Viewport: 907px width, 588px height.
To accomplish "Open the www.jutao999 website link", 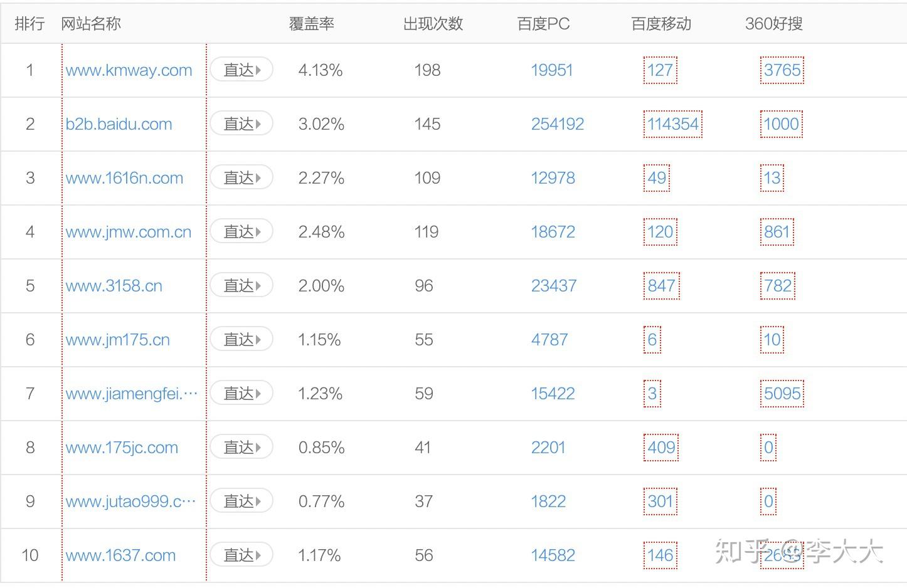I will 130,501.
